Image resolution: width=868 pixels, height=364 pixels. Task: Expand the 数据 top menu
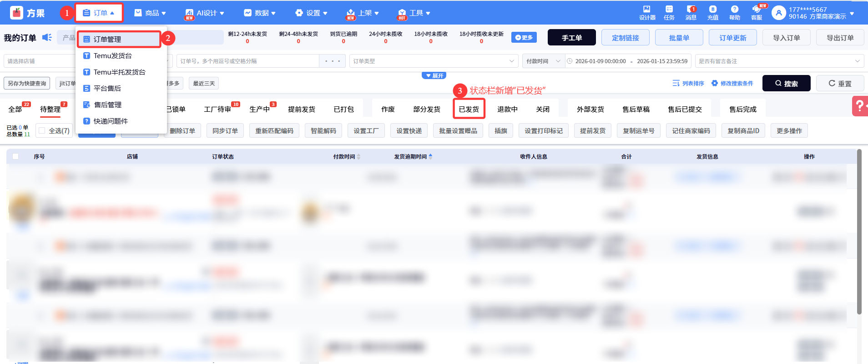(260, 13)
